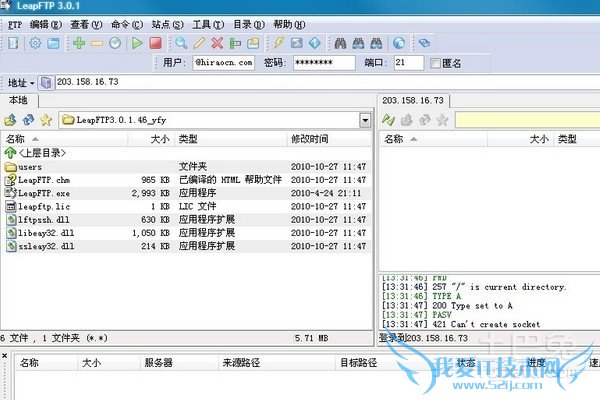Click the 端口 port field
600x400 pixels.
[x=409, y=63]
